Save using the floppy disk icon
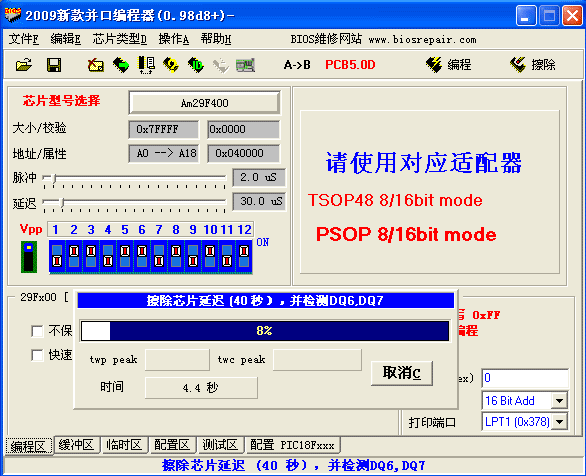 pyautogui.click(x=54, y=65)
